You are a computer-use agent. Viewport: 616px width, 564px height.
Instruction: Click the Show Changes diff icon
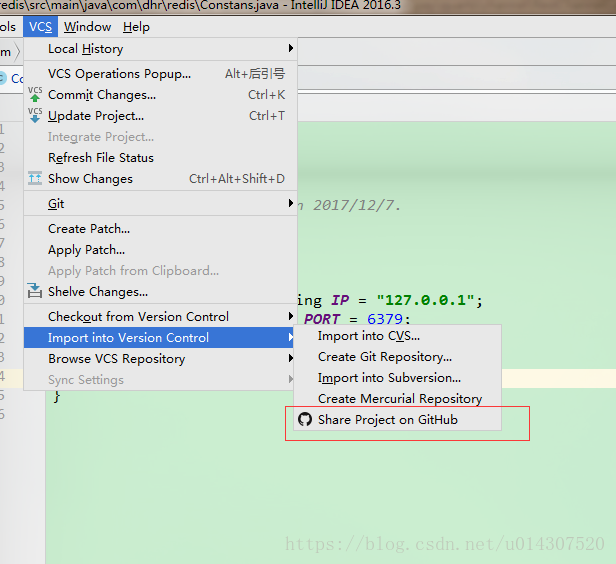(x=35, y=178)
